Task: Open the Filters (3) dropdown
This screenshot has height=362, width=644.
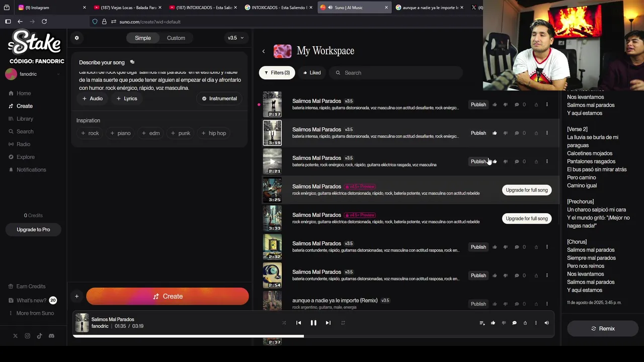Action: 277,73
